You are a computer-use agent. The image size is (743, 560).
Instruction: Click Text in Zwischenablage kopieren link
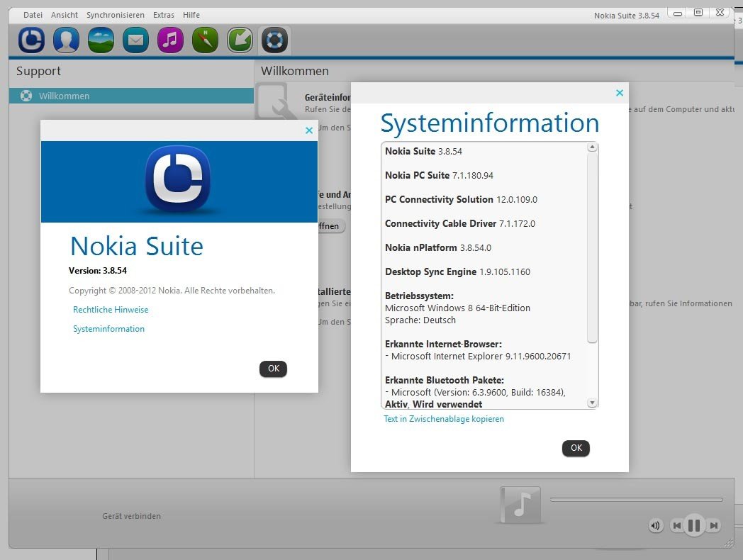point(444,419)
